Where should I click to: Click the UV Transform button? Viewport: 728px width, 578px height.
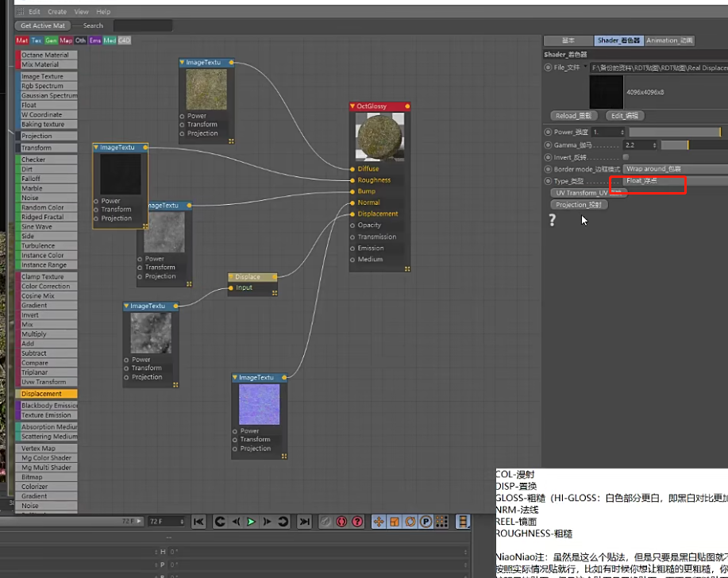tap(588, 193)
